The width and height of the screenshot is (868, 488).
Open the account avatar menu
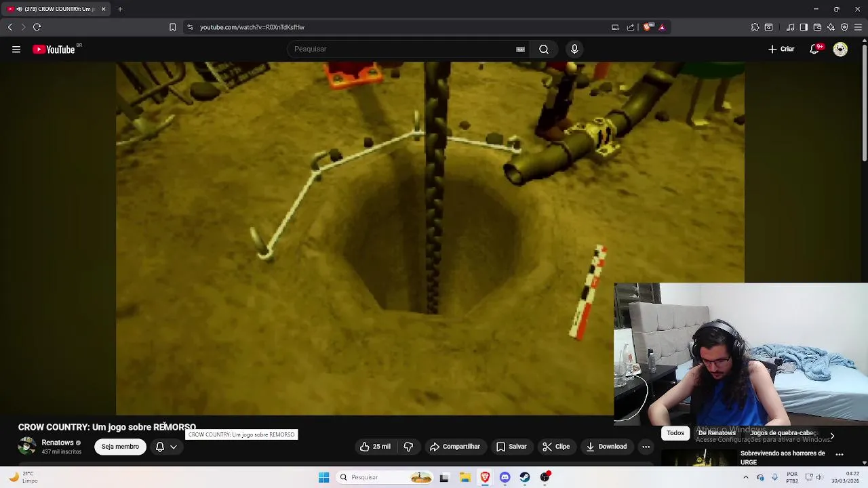click(840, 49)
